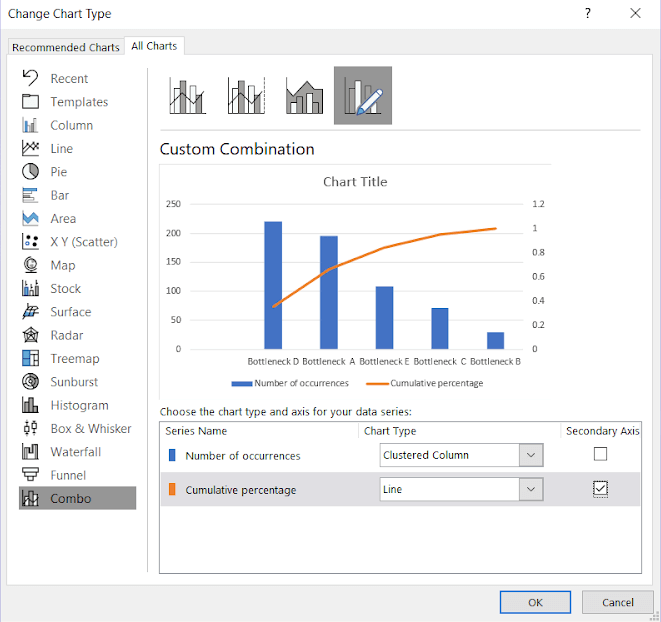Screen dimensions: 661x622
Task: Click the Combo chart icon
Action: [30, 498]
